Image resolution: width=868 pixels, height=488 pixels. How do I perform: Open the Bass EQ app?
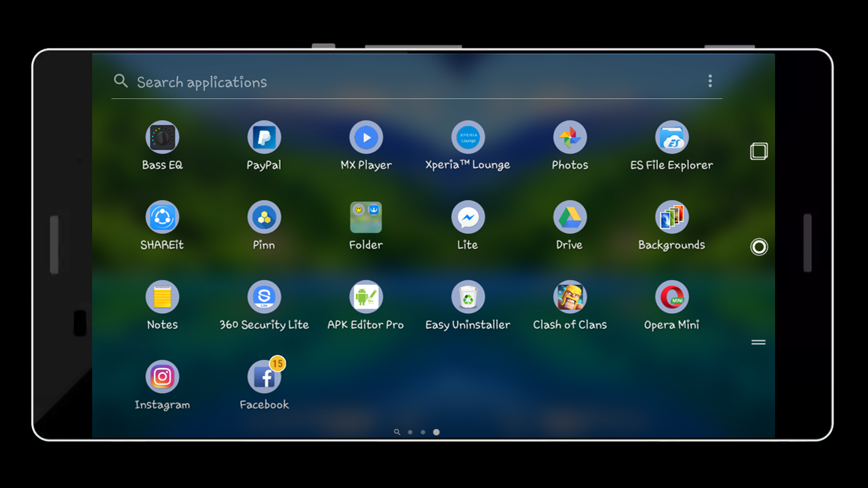(x=162, y=138)
